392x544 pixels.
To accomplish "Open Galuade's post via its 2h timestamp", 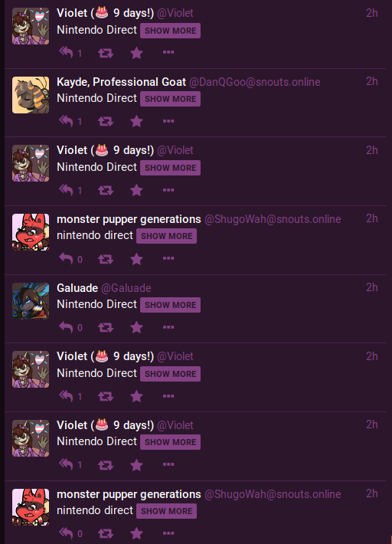I will [372, 287].
